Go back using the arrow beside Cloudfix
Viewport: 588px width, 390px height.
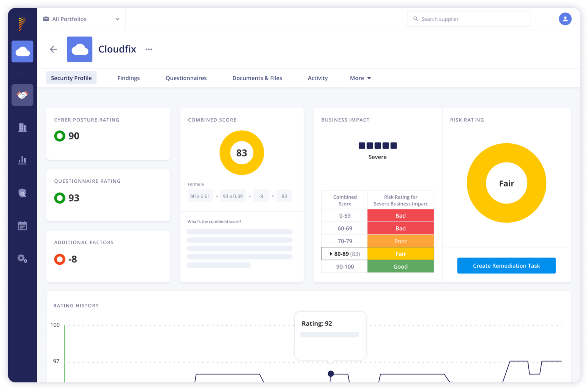[53, 49]
